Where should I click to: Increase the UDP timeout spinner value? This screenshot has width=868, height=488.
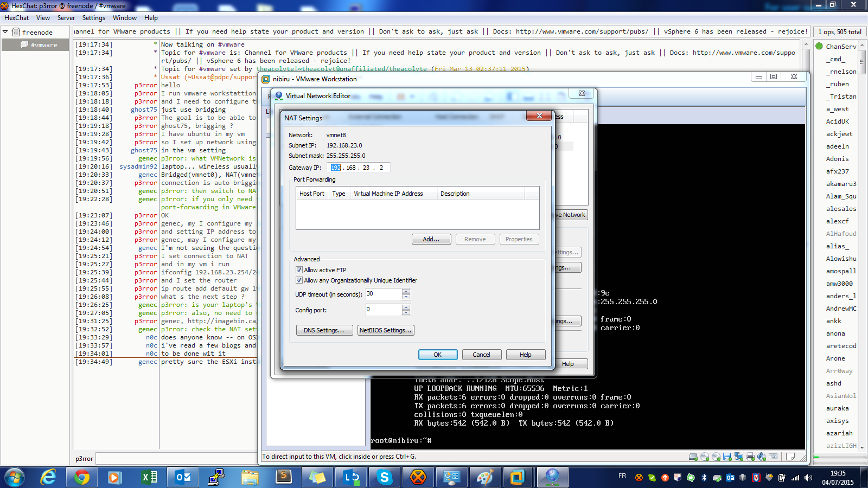406,291
